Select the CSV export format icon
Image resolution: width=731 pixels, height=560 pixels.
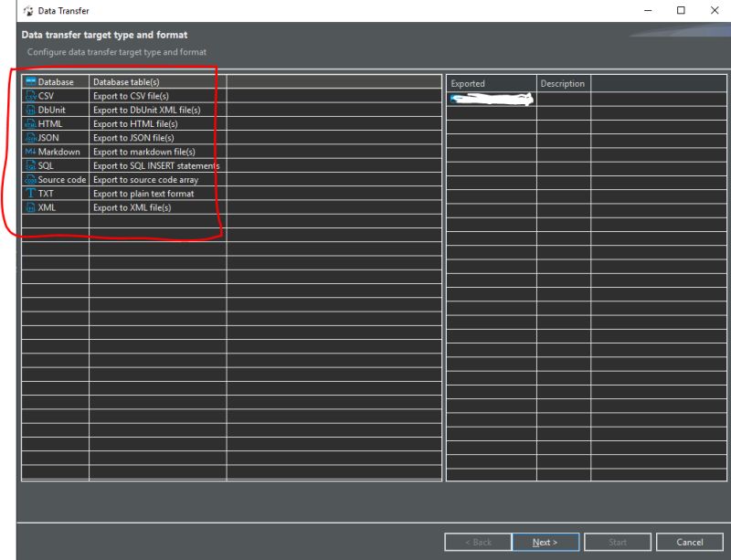(30, 95)
